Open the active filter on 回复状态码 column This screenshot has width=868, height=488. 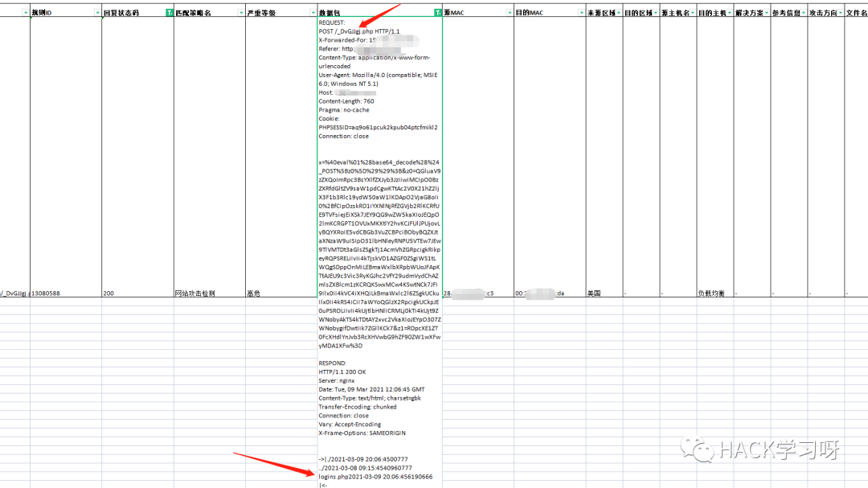170,13
